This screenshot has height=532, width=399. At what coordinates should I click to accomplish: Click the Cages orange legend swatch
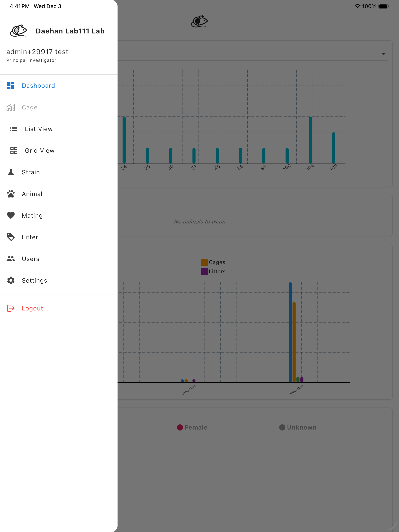[204, 262]
